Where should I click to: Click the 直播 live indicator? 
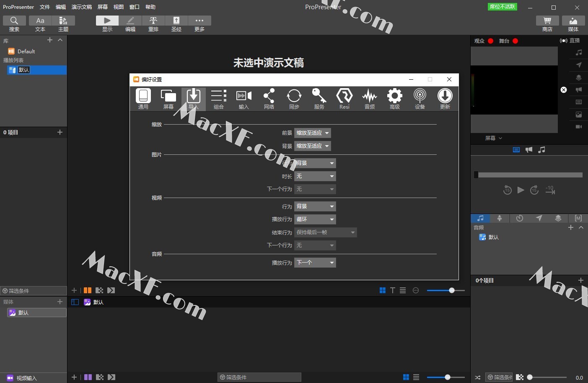coord(570,41)
